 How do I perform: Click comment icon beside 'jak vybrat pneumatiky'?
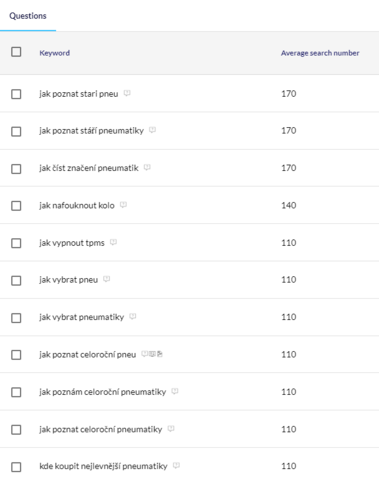[x=133, y=316]
